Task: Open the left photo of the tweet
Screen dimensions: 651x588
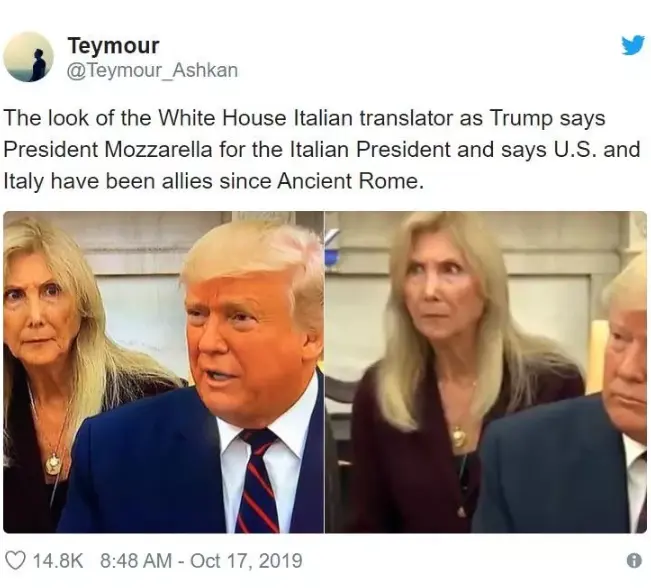Action: tap(164, 372)
